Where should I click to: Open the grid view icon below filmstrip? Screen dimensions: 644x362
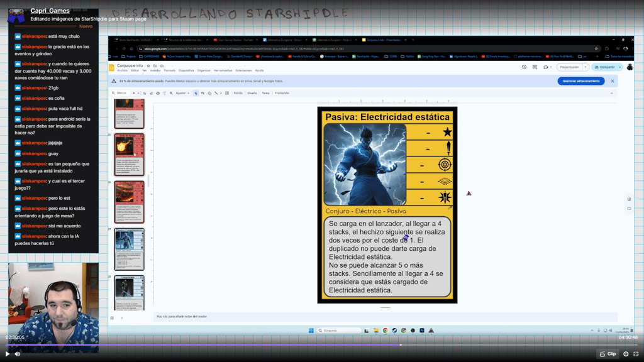click(112, 317)
